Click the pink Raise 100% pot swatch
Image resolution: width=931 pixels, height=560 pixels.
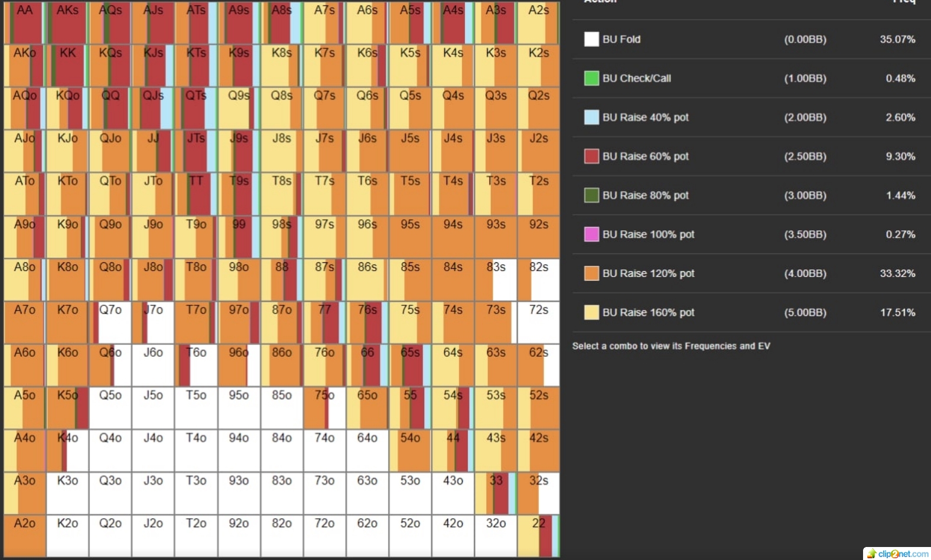[591, 234]
